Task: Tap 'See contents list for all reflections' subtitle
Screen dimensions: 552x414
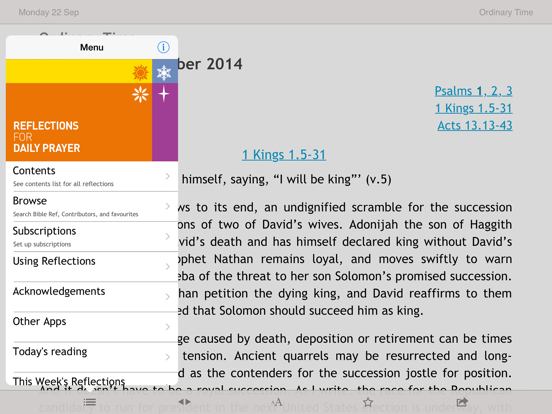Action: coord(63,184)
